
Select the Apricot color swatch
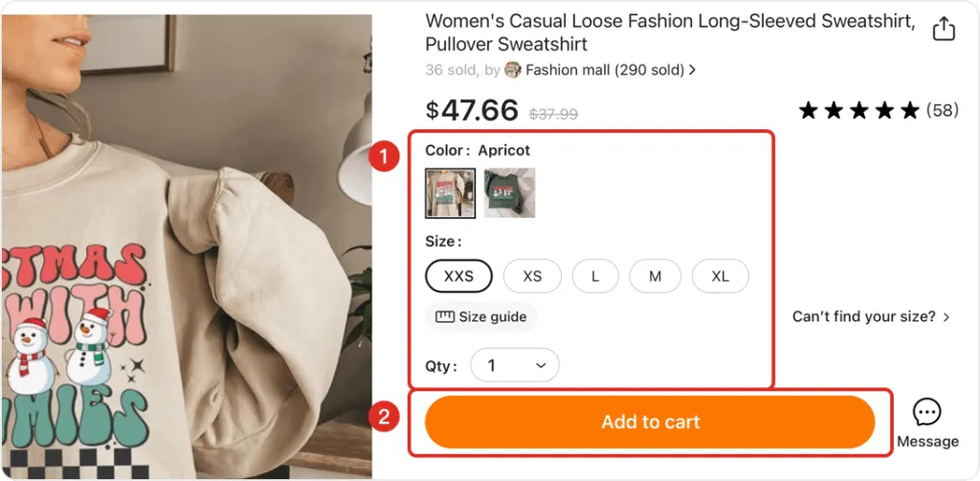click(x=450, y=193)
